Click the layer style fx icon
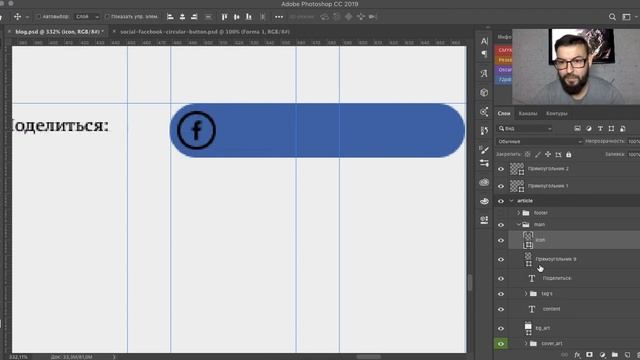 (577, 355)
